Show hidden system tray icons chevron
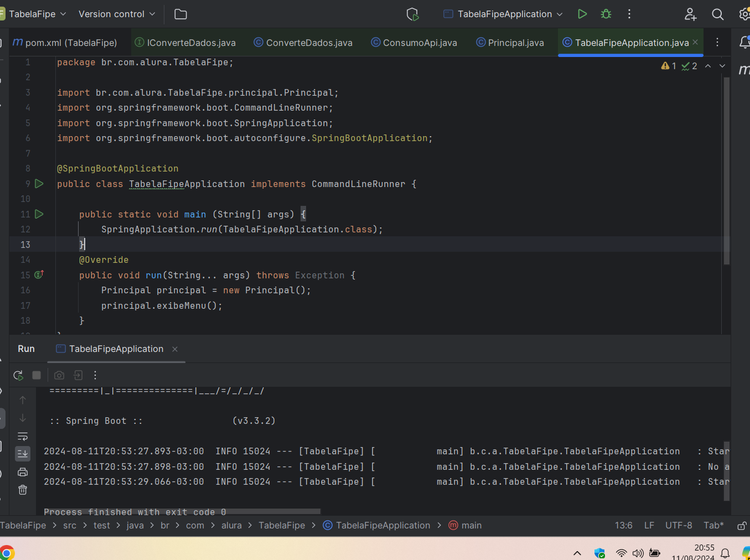Viewport: 750px width, 560px height. pos(577,553)
